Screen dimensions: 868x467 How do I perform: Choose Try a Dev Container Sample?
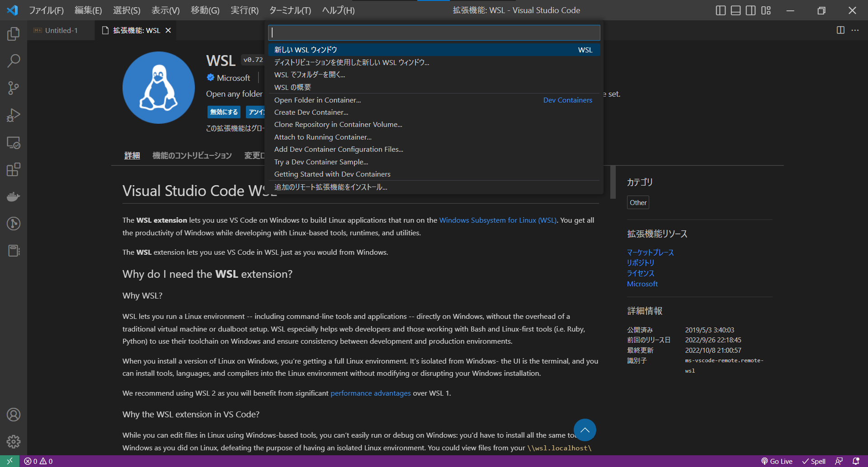434,162
